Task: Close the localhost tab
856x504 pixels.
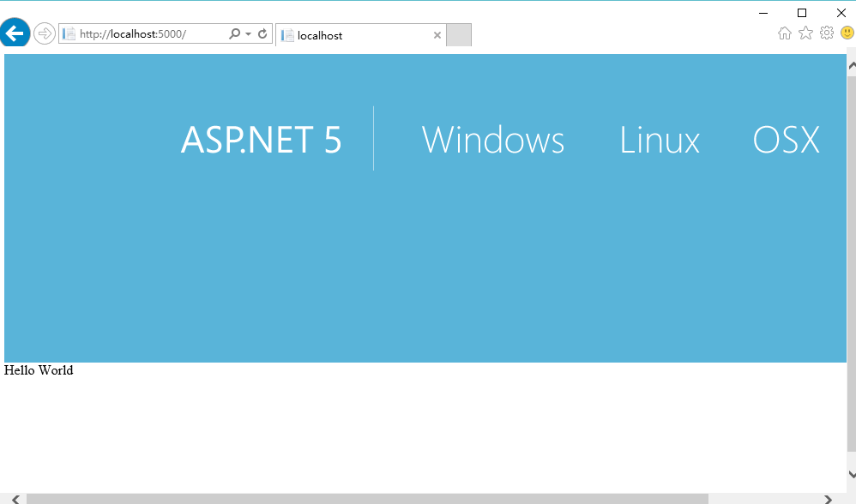Action: click(x=437, y=35)
